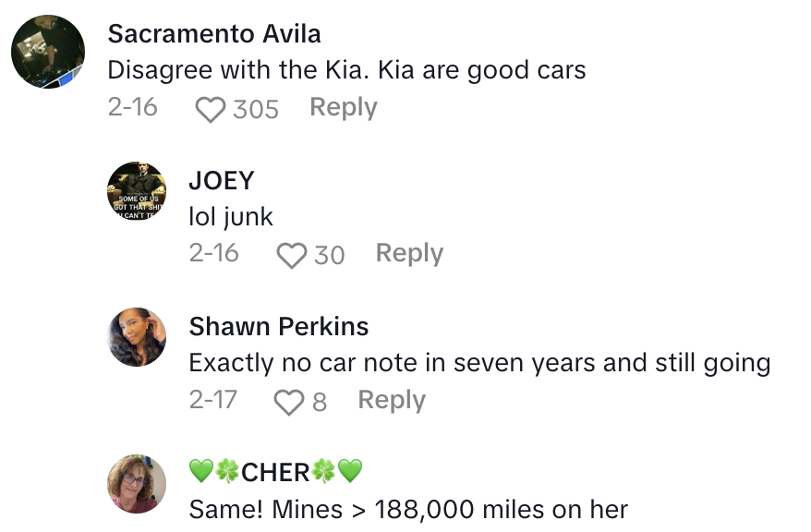Like Sacramento Avila's comment with the heart
Screen dimensions: 811x532
click(x=211, y=109)
